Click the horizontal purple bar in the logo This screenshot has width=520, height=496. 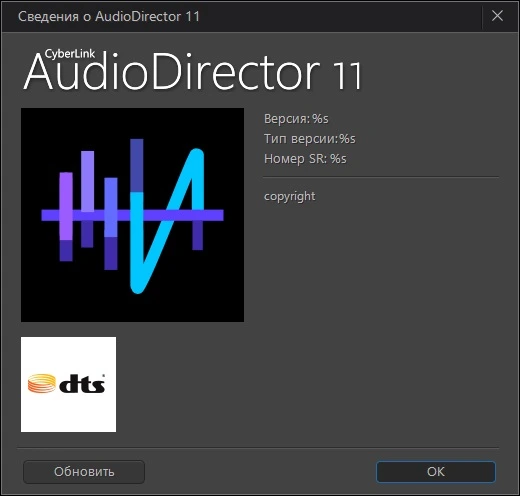pyautogui.click(x=132, y=215)
